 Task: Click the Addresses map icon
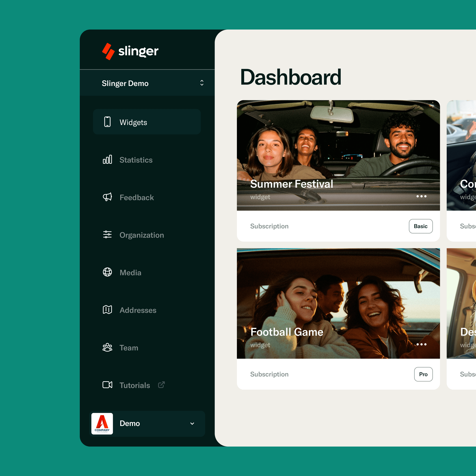(x=107, y=310)
